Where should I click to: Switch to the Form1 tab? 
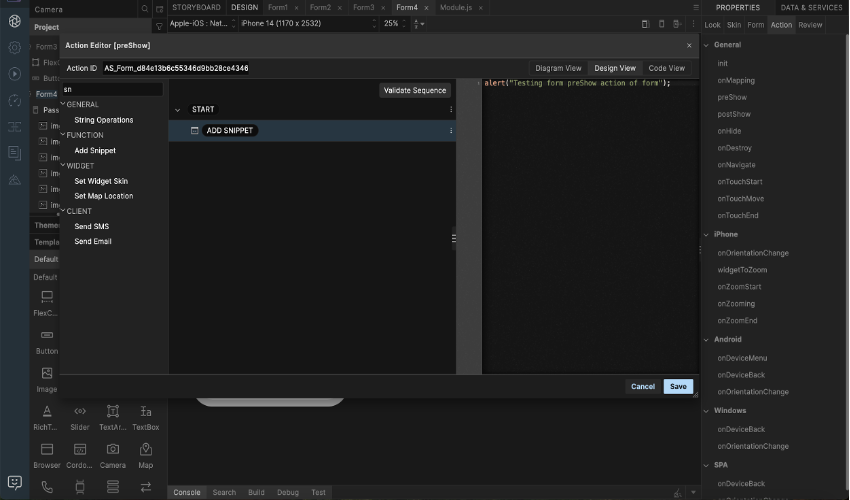(278, 8)
